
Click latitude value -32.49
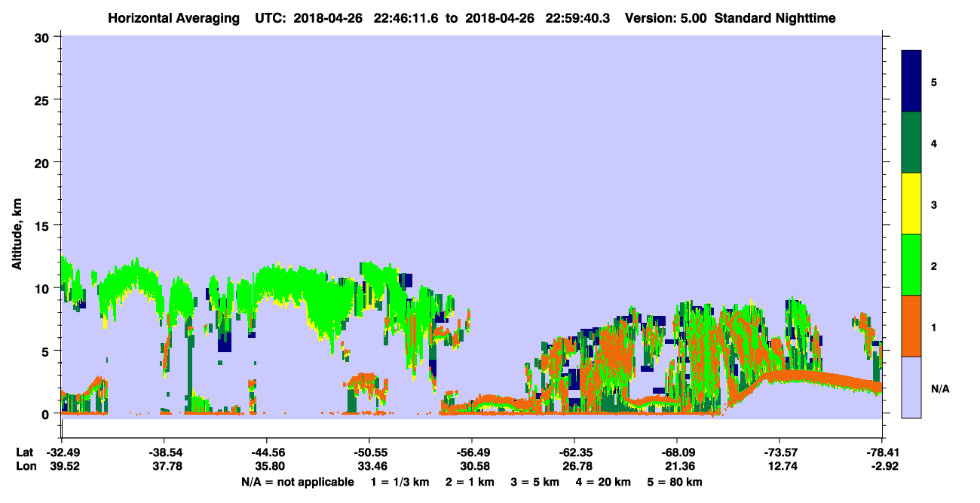61,452
